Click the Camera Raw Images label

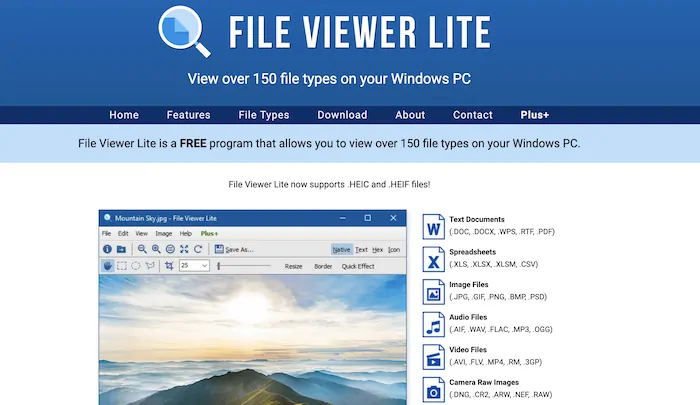484,382
